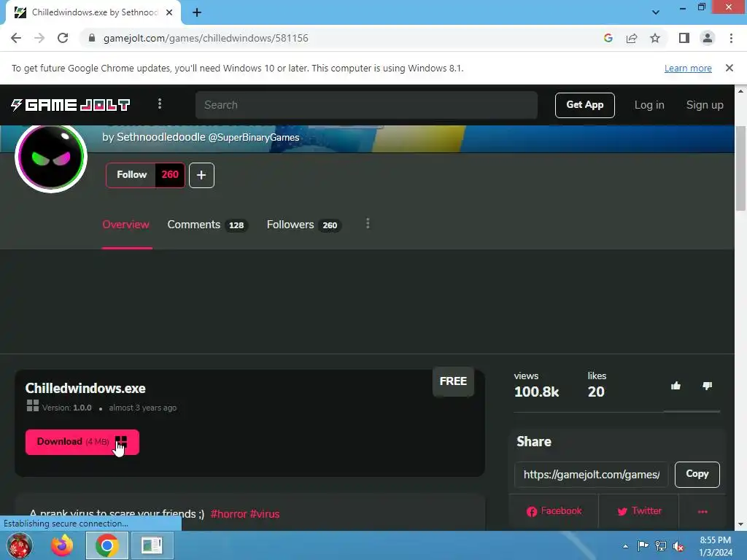Open the developer avatar with glowing eyes

[x=51, y=157]
